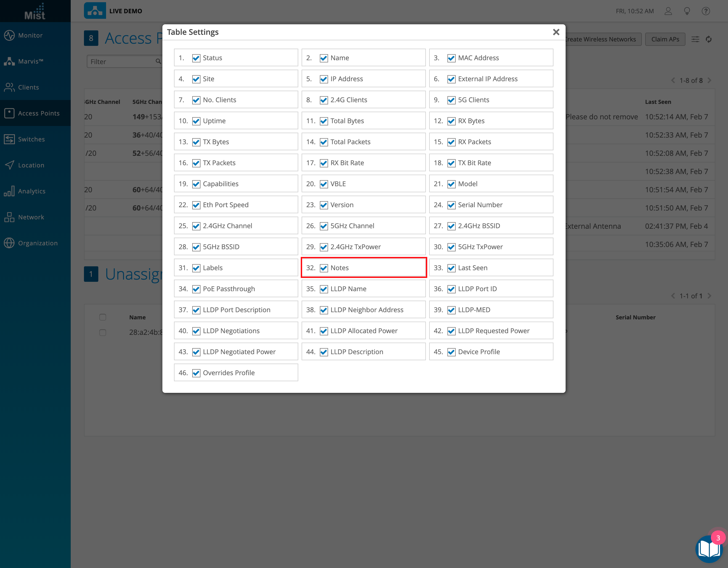
Task: Click the Mist logo
Action: 35,11
